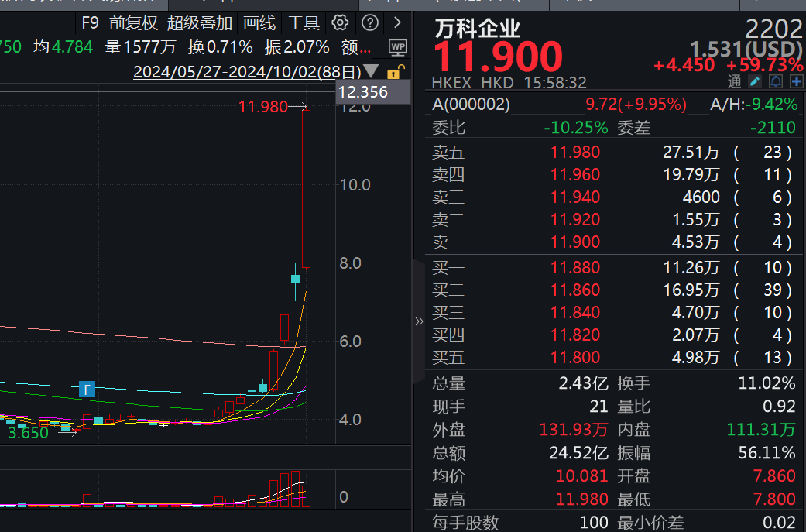Select 买三 price 11.840
Image resolution: width=806 pixels, height=532 pixels.
click(x=575, y=312)
